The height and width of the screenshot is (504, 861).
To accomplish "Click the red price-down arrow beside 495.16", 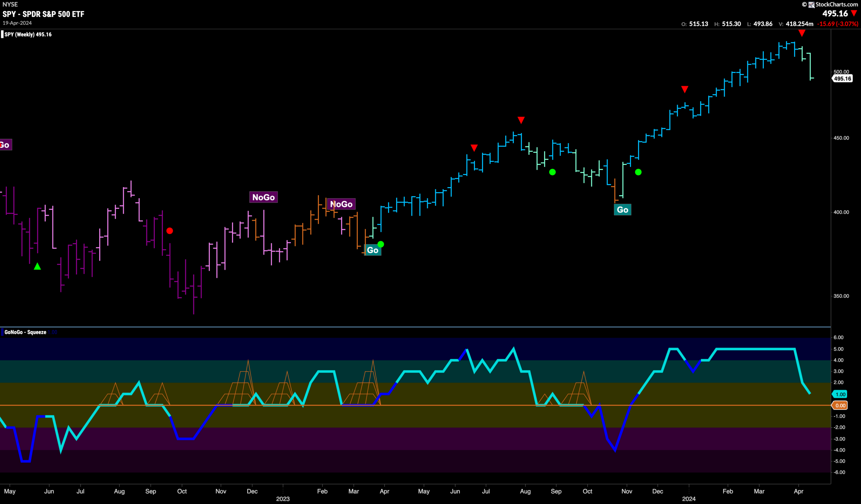I will pos(854,13).
